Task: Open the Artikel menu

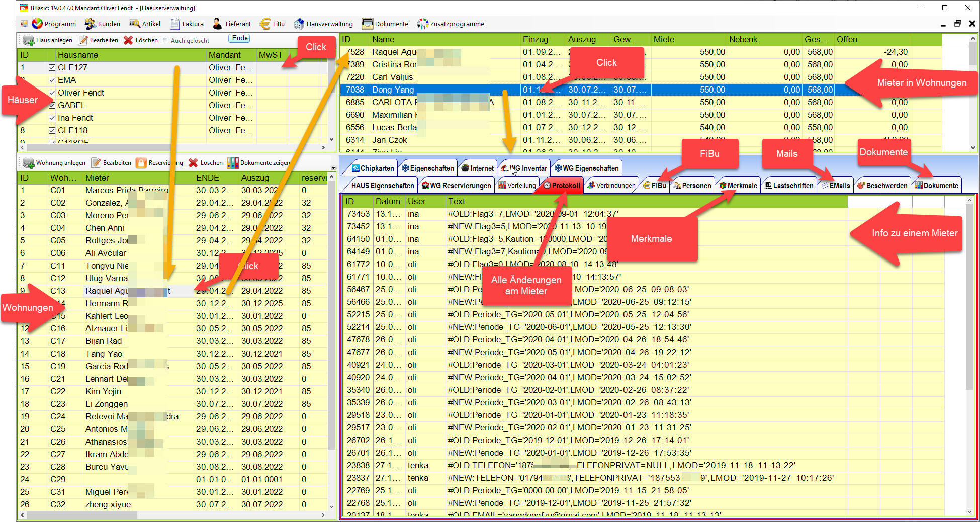Action: tap(145, 24)
